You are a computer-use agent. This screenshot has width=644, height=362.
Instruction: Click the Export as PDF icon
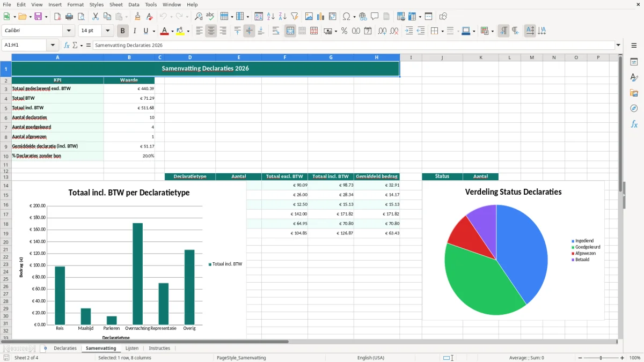coord(57,17)
